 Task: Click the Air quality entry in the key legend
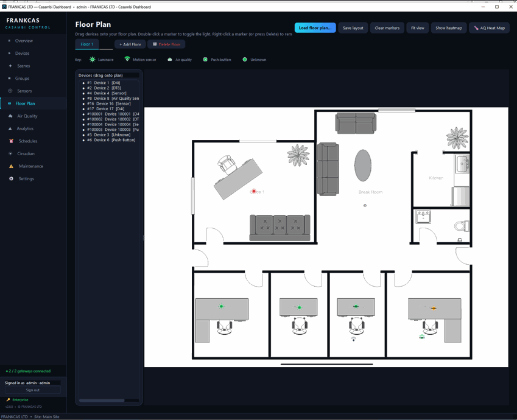pyautogui.click(x=180, y=60)
